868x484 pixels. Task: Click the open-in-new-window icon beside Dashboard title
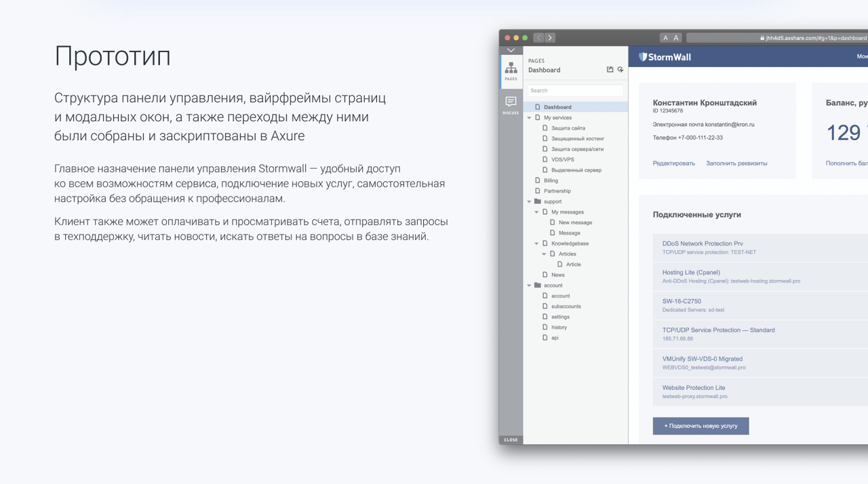610,70
